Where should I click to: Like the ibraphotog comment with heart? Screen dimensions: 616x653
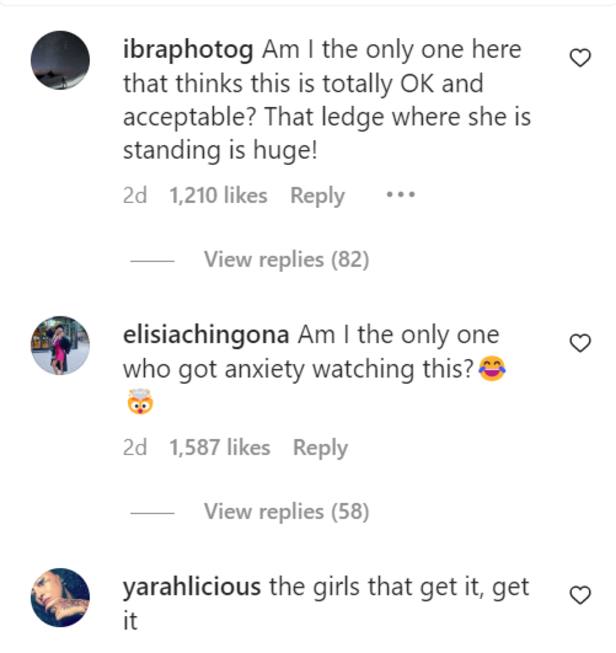(580, 59)
